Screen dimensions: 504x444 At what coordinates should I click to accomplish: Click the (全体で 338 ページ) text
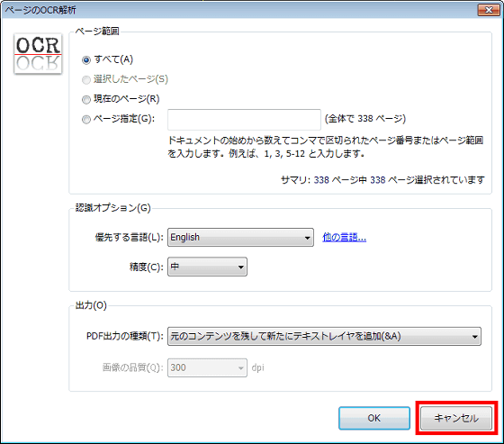click(x=365, y=118)
